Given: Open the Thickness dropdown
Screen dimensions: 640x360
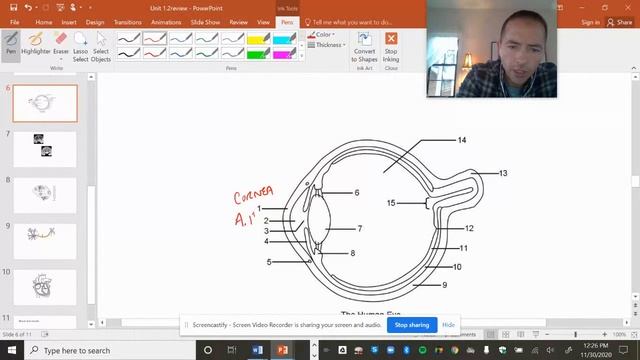Looking at the screenshot, I should 327,45.
